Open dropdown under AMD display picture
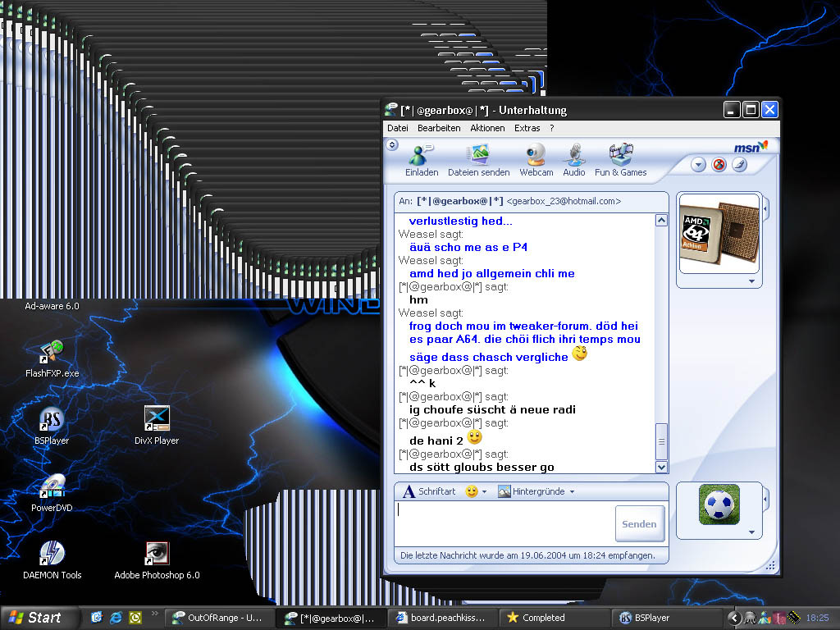Viewport: 840px width, 630px height. (752, 281)
